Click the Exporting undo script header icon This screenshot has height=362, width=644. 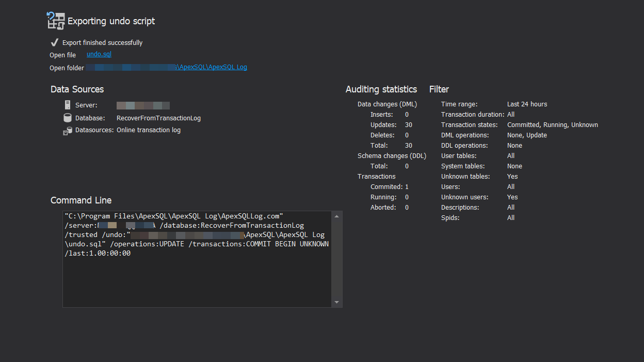click(56, 21)
